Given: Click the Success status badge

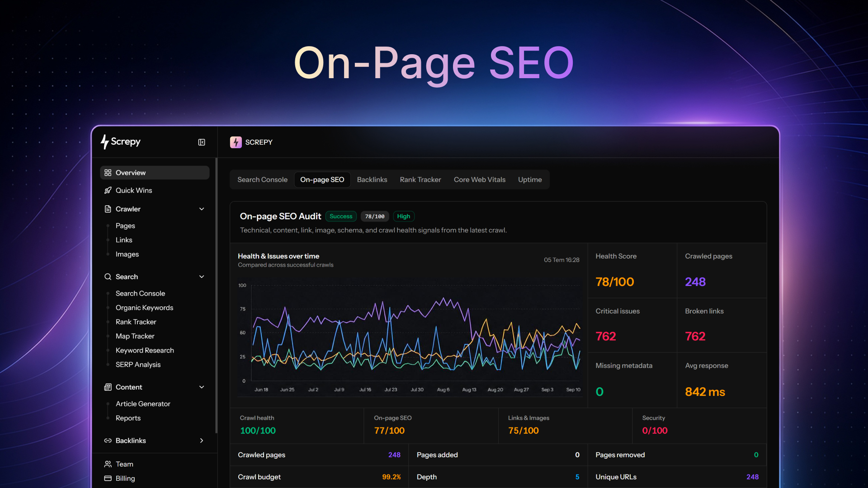Looking at the screenshot, I should pyautogui.click(x=341, y=216).
